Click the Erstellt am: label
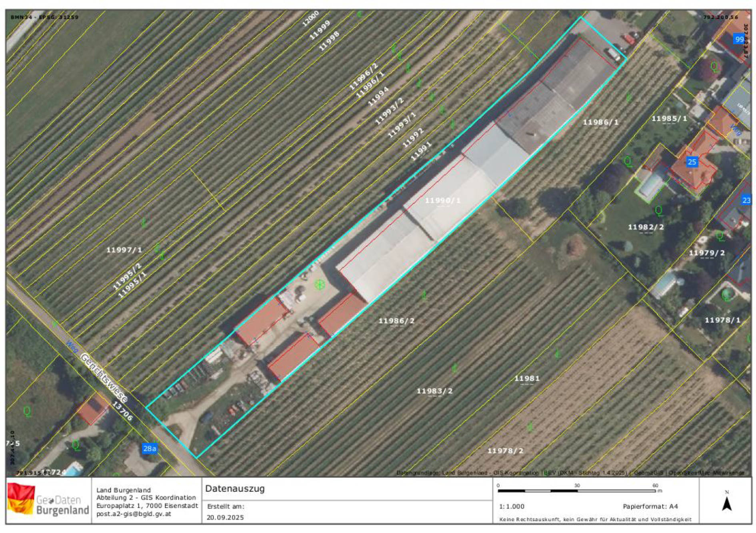This screenshot has width=756, height=533. 226,506
